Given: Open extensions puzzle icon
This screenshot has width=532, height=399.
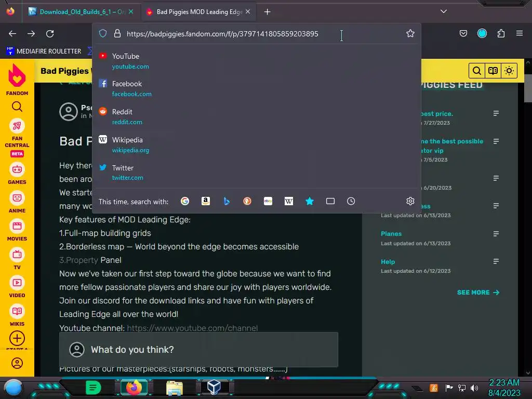Looking at the screenshot, I should [x=501, y=33].
